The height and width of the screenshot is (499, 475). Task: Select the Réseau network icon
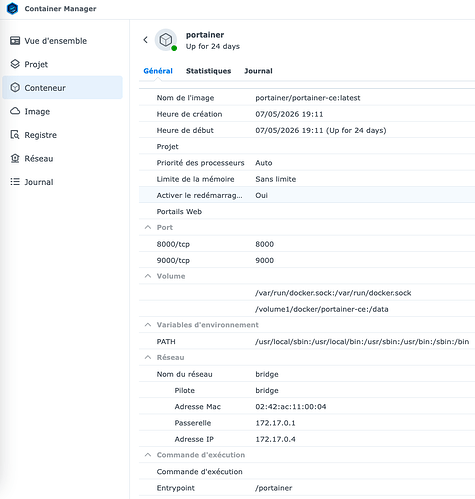pos(15,158)
